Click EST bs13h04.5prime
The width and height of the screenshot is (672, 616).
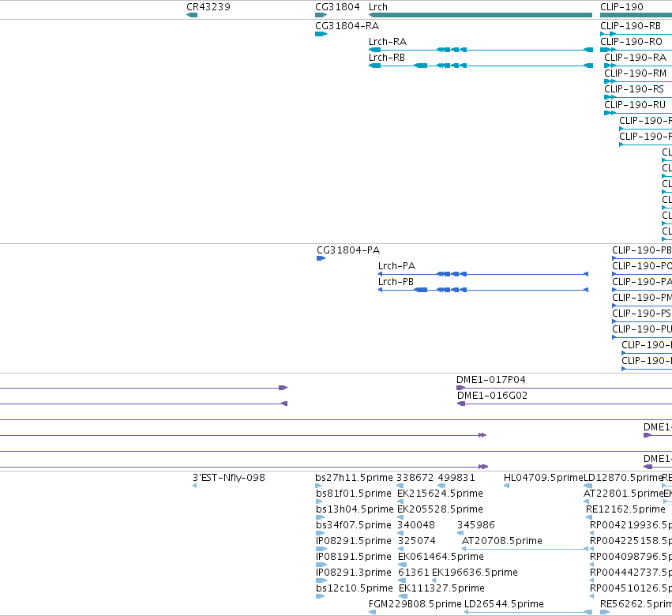(x=355, y=509)
